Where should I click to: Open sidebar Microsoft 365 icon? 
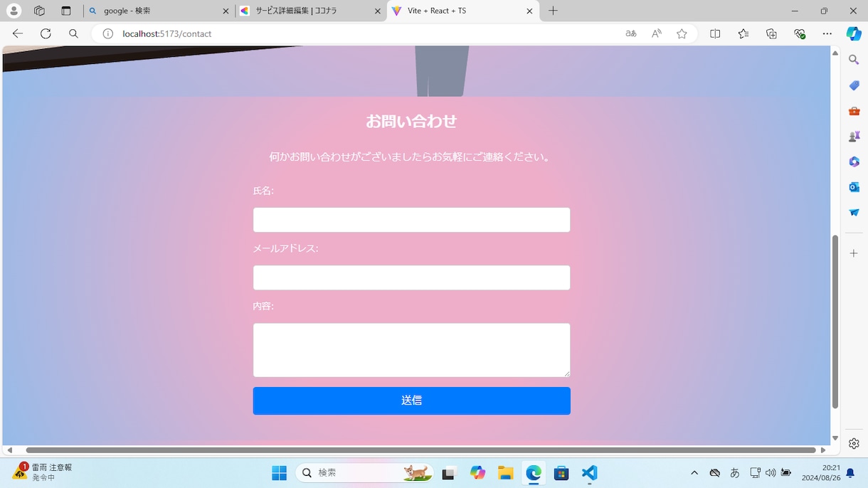[x=854, y=161]
